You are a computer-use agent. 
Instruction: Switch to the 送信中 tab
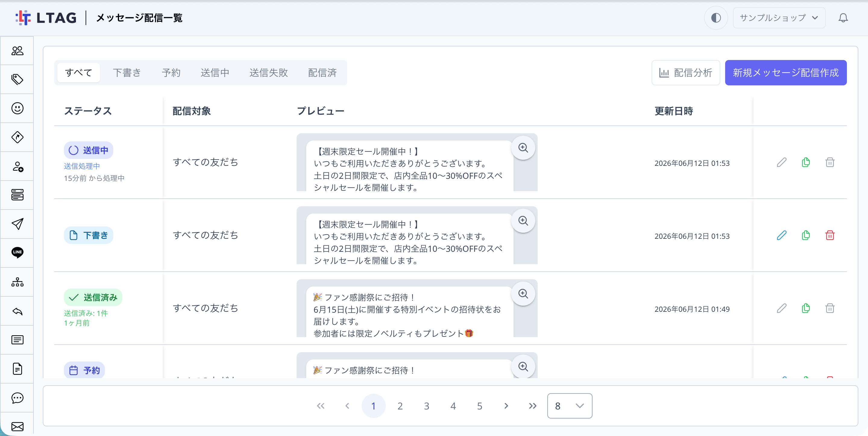pyautogui.click(x=215, y=72)
